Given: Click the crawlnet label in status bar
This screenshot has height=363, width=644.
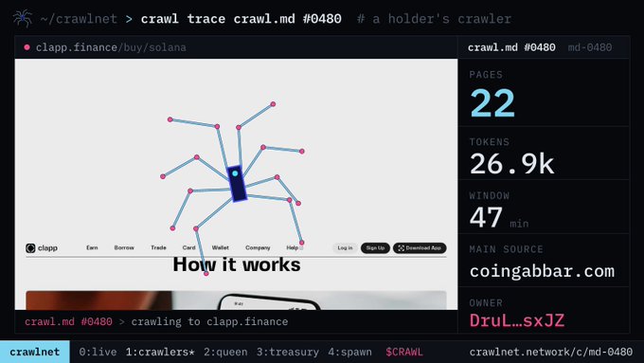Looking at the screenshot, I should pyautogui.click(x=35, y=352).
